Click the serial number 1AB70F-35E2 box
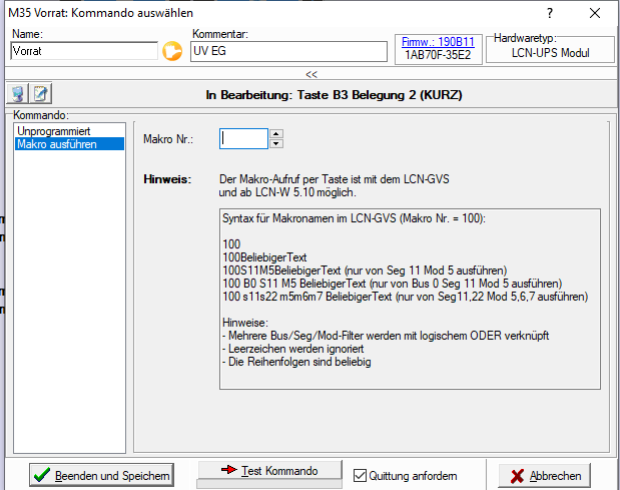 click(438, 56)
